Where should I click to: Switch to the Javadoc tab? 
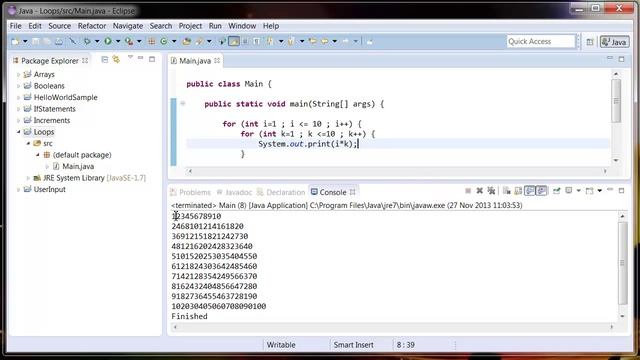pos(234,192)
